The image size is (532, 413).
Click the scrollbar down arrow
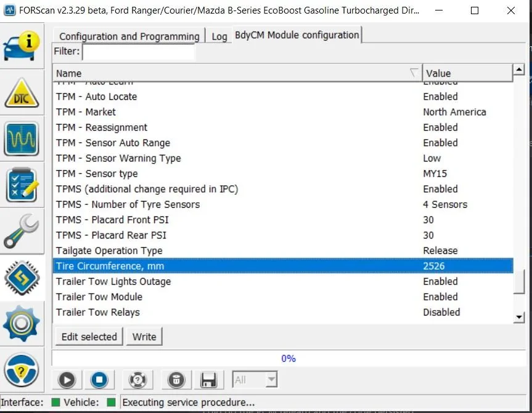(519, 317)
